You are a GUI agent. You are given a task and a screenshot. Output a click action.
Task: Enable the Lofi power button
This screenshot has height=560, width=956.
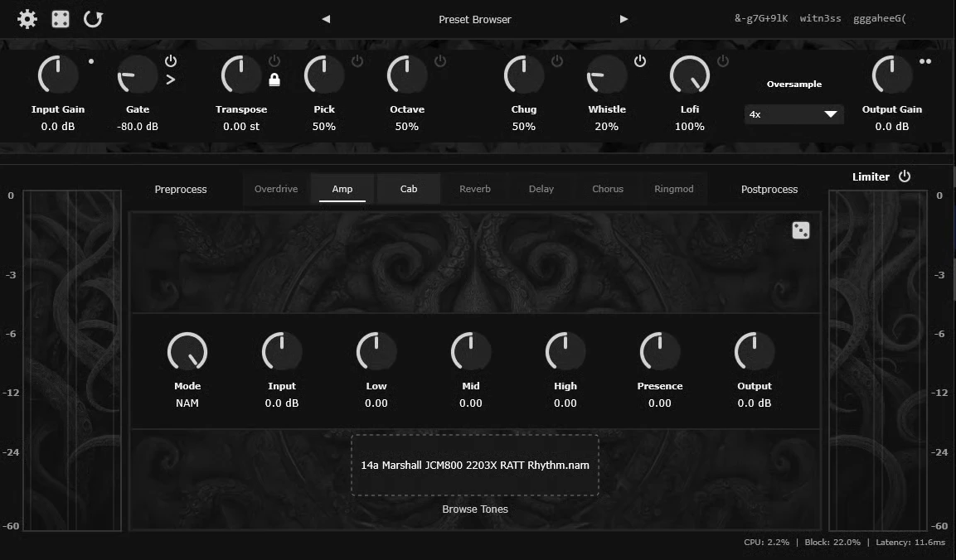click(x=722, y=60)
